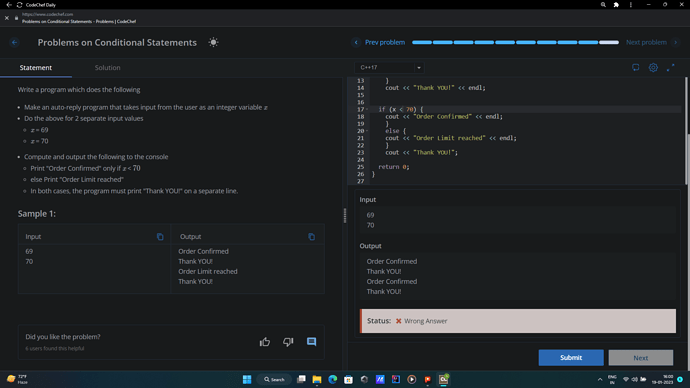This screenshot has height=388, width=690.
Task: Click the taskbar clock and date
Action: 663,379
